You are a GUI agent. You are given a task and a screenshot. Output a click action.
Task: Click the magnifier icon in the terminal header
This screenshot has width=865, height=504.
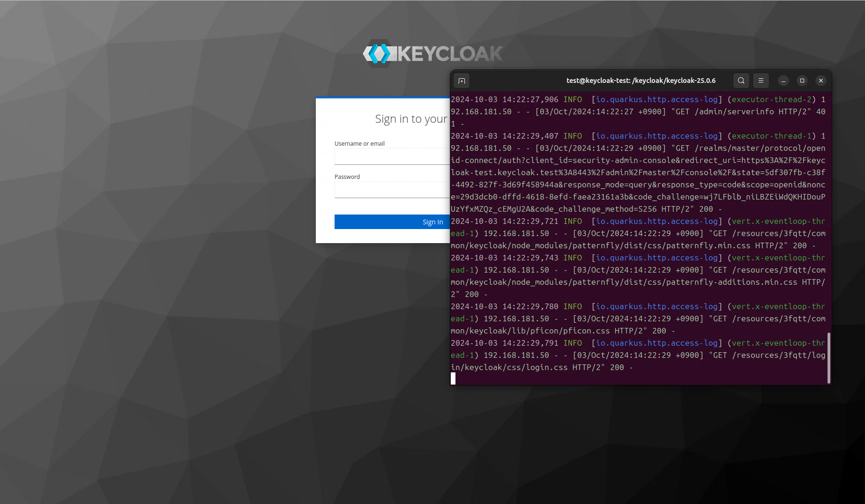tap(741, 81)
